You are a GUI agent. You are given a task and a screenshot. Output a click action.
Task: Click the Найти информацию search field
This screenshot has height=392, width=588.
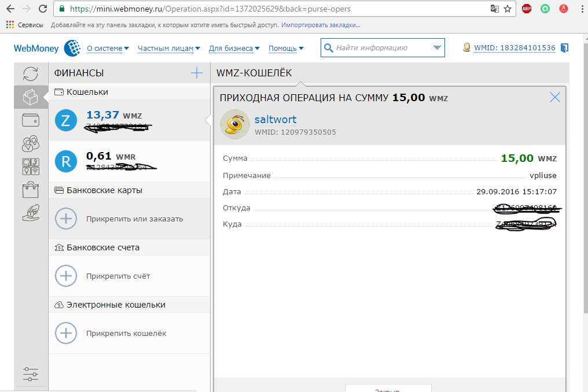click(383, 47)
